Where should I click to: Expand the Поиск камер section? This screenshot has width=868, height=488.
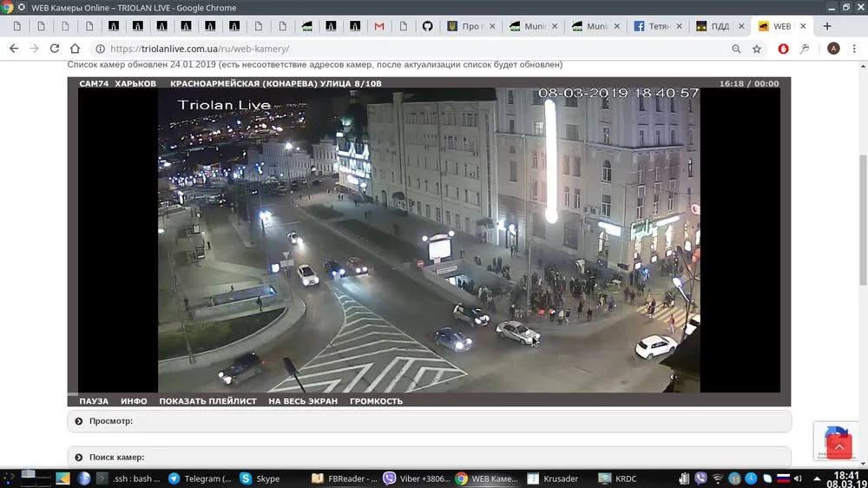116,457
